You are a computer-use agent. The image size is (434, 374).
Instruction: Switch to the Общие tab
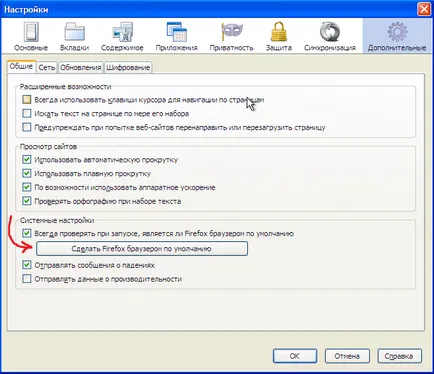point(21,66)
